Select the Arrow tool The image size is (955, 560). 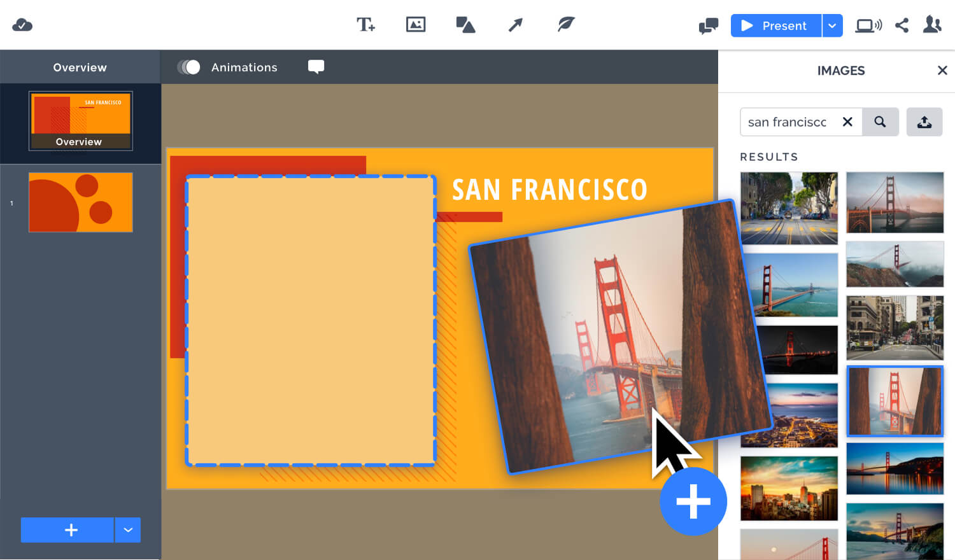(514, 25)
